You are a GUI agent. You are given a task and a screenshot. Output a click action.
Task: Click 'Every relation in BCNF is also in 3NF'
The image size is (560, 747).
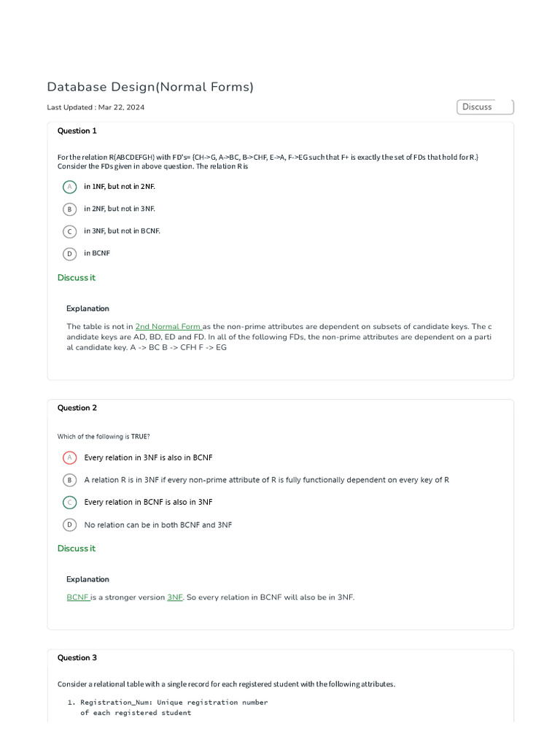pyautogui.click(x=149, y=503)
